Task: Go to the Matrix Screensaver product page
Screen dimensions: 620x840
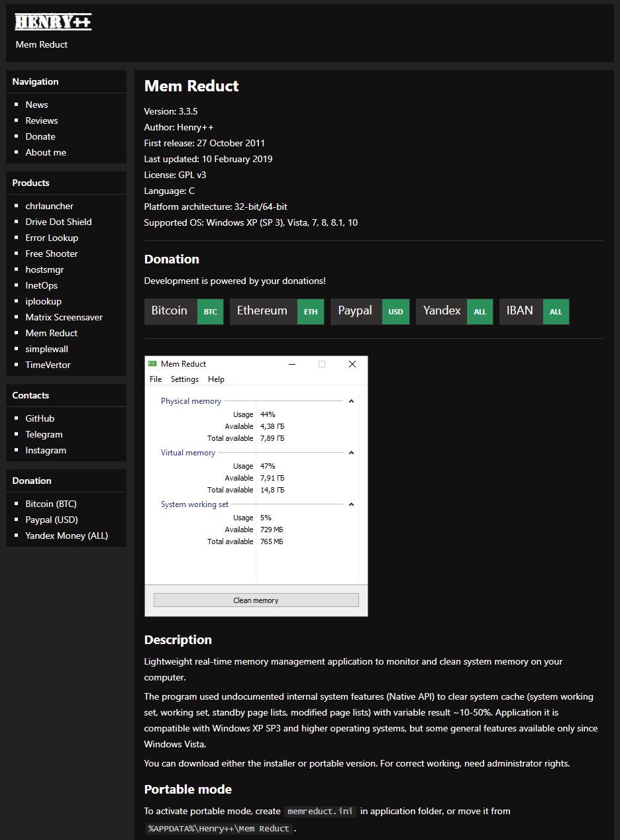Action: tap(64, 317)
